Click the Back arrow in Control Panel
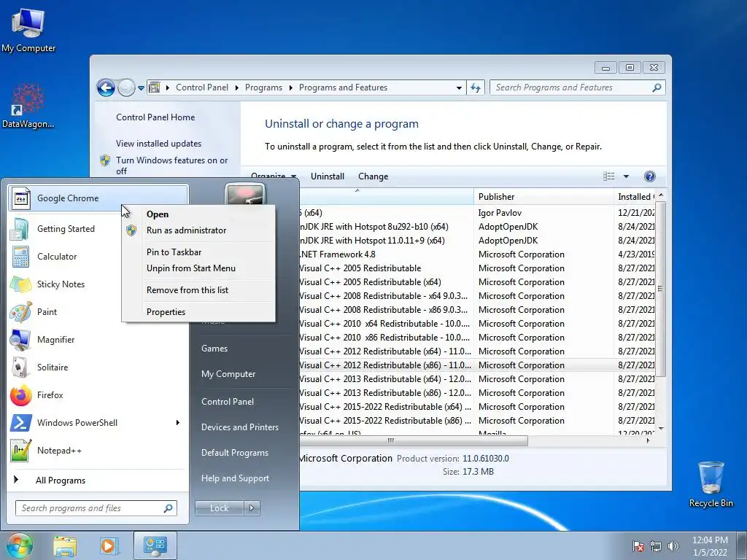 pos(106,87)
